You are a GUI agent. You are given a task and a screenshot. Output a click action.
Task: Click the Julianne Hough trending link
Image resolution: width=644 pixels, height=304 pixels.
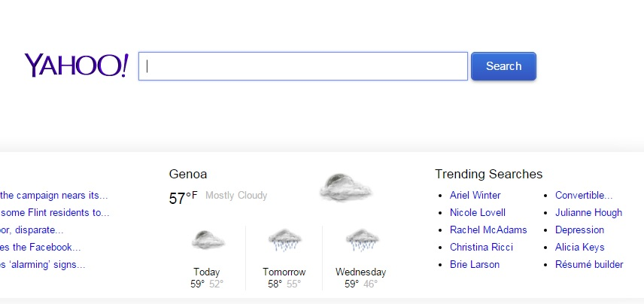[x=588, y=212]
